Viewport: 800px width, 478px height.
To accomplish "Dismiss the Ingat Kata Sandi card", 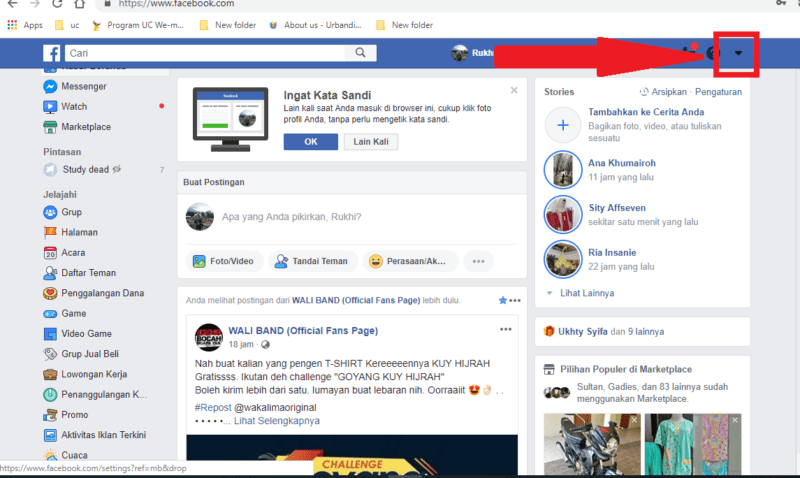I will 514,90.
